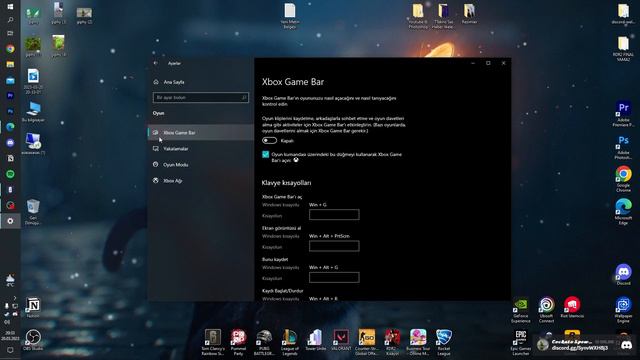The height and width of the screenshot is (360, 640).
Task: Focus the 'Bir ayar bulun' search box
Action: click(x=200, y=98)
